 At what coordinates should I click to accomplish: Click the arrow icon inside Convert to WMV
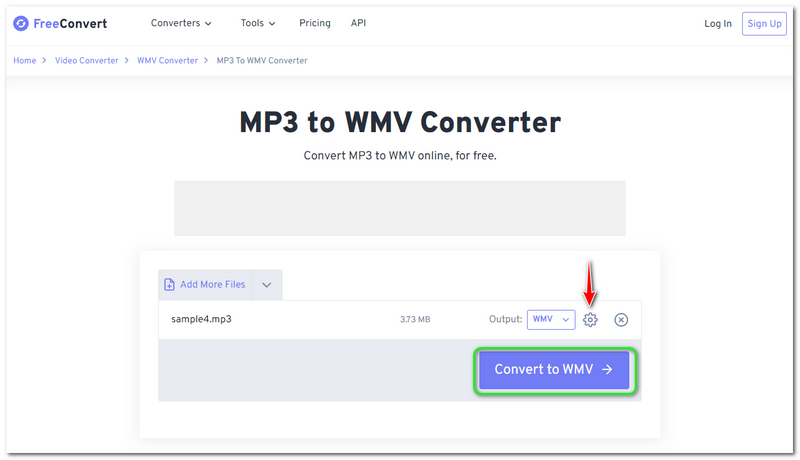point(607,370)
